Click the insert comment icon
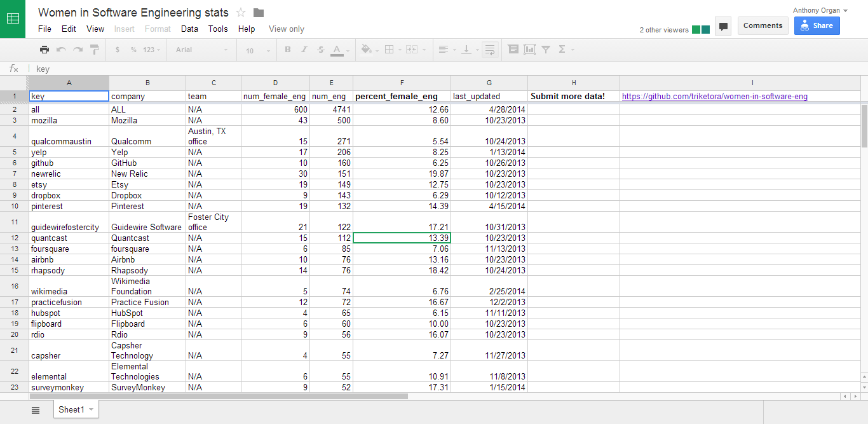This screenshot has width=868, height=424. pos(512,50)
